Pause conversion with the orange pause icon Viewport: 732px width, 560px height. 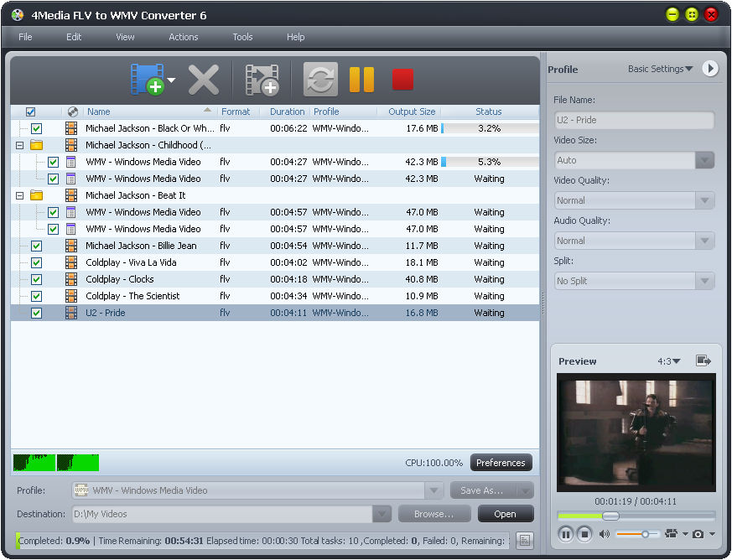coord(361,80)
